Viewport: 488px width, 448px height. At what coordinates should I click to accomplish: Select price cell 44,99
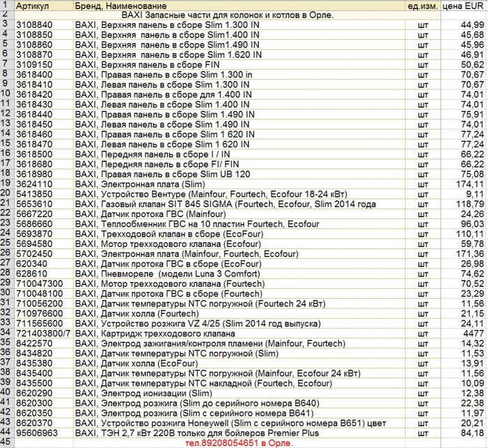point(464,25)
